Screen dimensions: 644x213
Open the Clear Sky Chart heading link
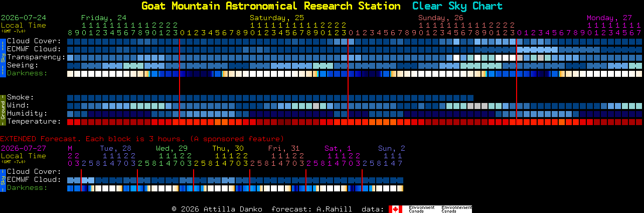[457, 6]
